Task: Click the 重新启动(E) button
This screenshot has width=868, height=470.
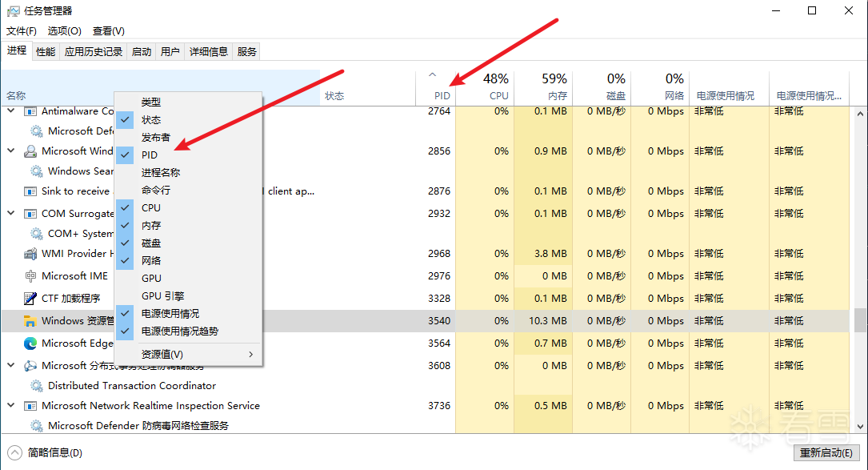Action: 826,453
